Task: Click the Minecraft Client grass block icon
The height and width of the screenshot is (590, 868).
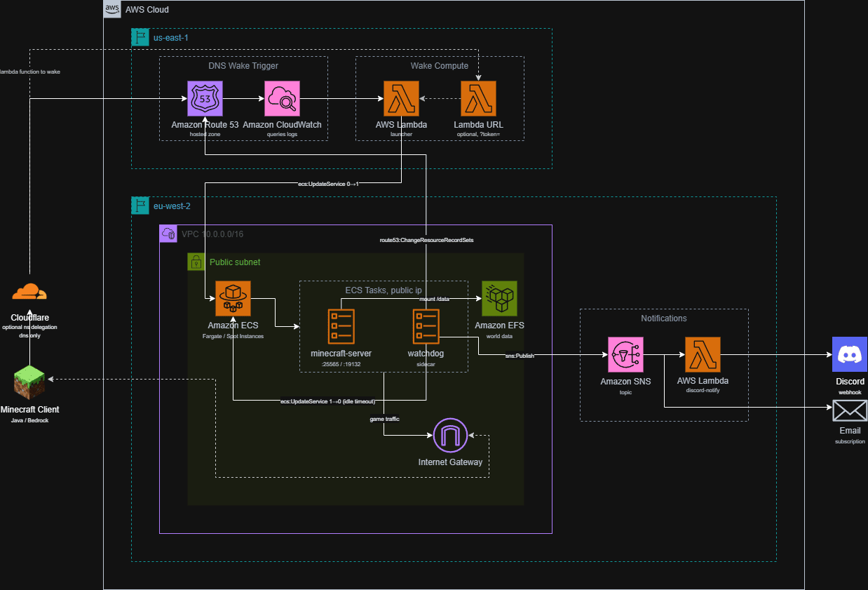Action: point(29,383)
